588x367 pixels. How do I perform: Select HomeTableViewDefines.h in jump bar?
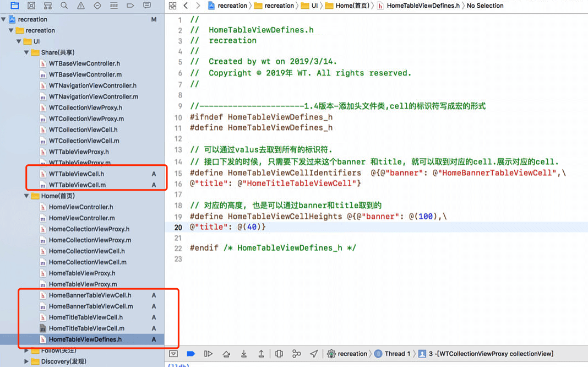(418, 6)
